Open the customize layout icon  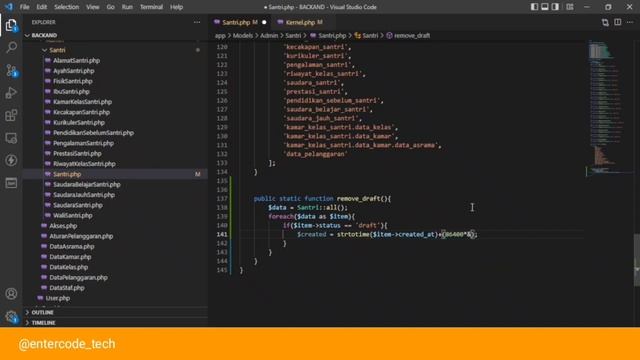(x=570, y=7)
